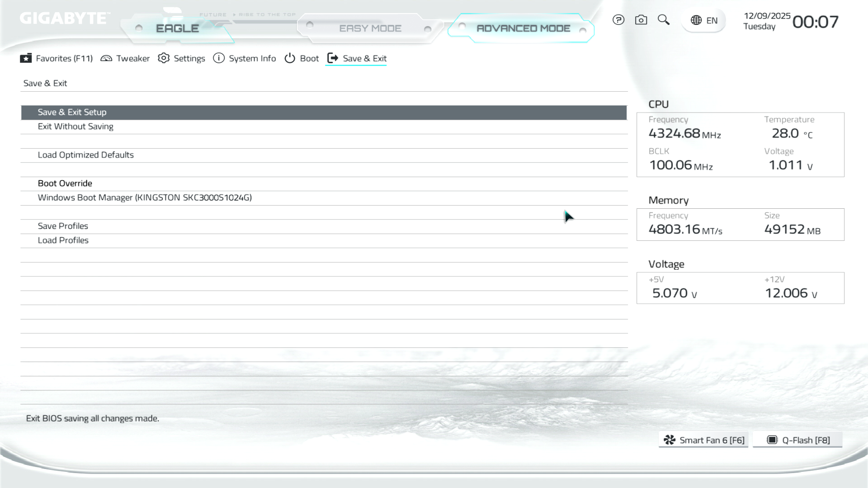Image resolution: width=868 pixels, height=488 pixels.
Task: Click the Favorites star folder icon
Action: click(x=26, y=58)
